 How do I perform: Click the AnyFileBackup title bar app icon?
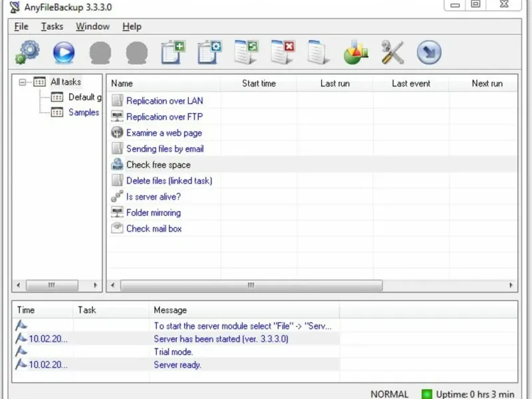(x=15, y=7)
